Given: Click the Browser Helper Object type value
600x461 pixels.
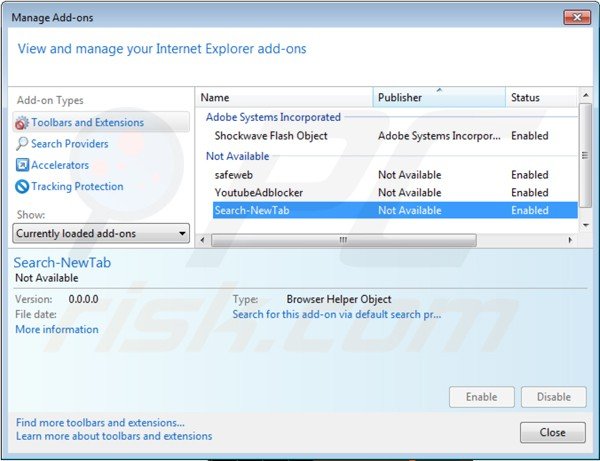Looking at the screenshot, I should (x=339, y=299).
